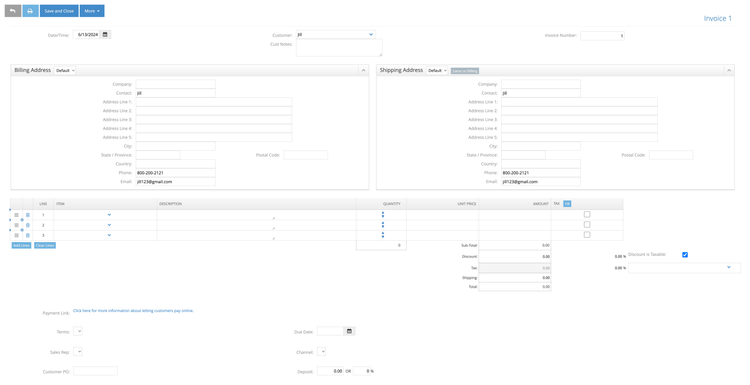The image size is (750, 385).
Task: Click the Same as Billing button
Action: 465,71
